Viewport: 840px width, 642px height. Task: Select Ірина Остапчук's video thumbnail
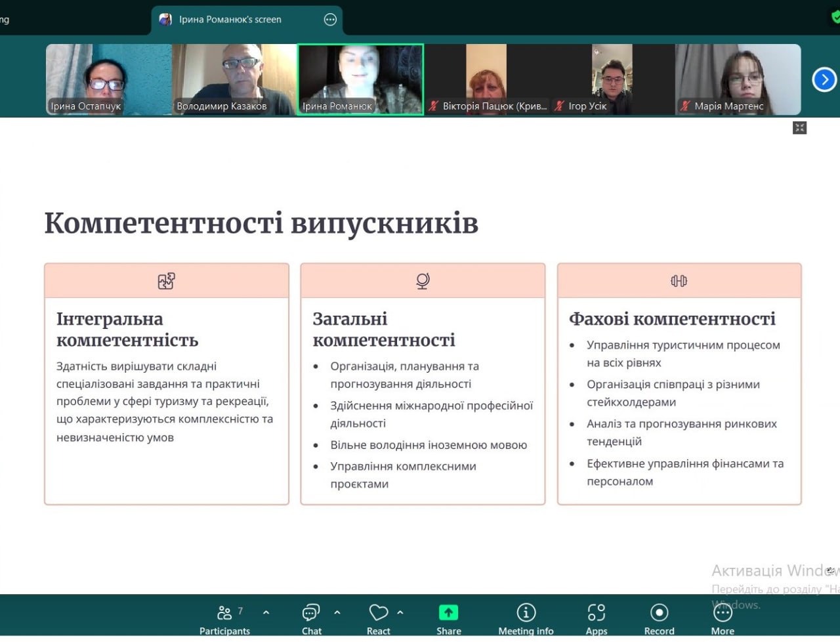pyautogui.click(x=108, y=79)
